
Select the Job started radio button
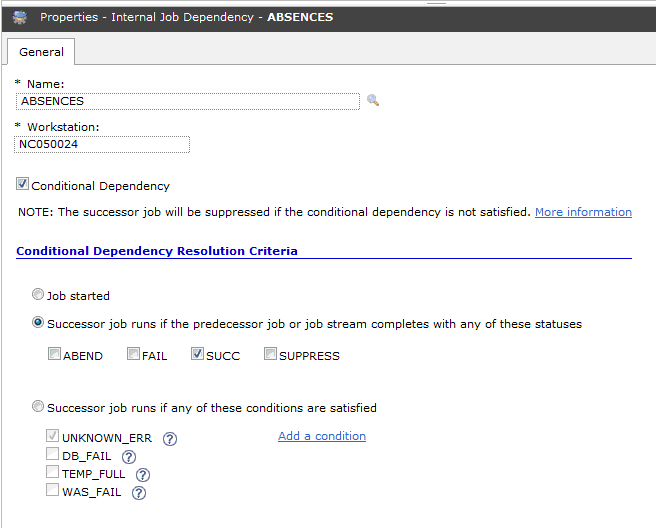[38, 295]
